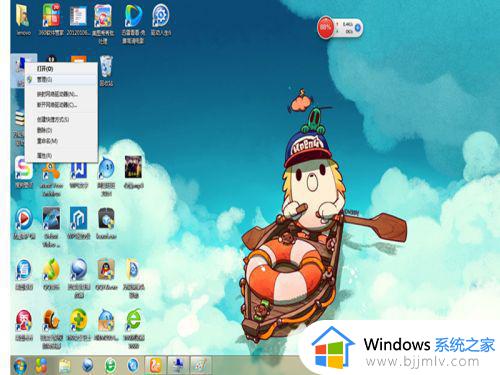Open the notepad-style icon on the taskbar
Viewport: 500px width, 375px height.
(65, 366)
